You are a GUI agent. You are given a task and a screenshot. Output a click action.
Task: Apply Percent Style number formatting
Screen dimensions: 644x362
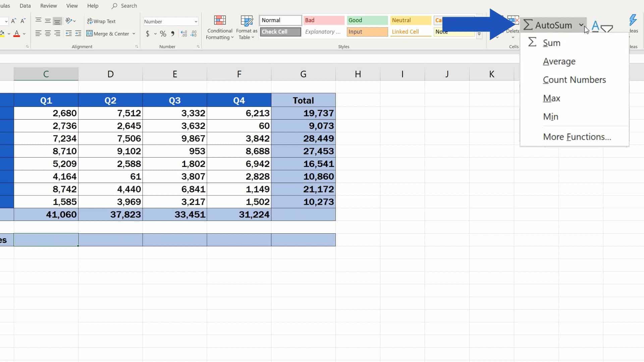(163, 34)
